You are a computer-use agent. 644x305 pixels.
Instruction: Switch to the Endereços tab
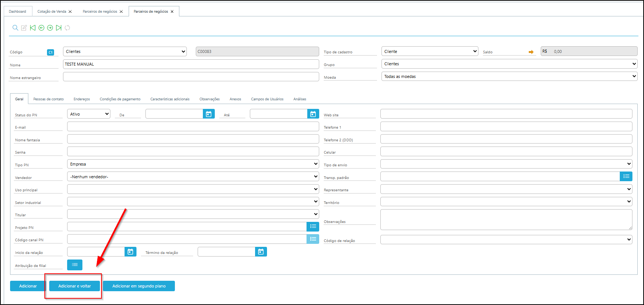click(82, 99)
